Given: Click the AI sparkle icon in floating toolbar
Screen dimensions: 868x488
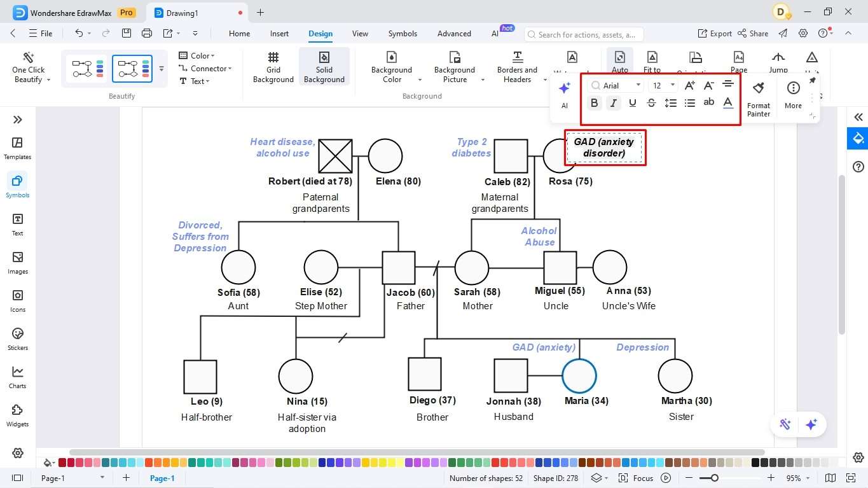Looking at the screenshot, I should click(564, 95).
